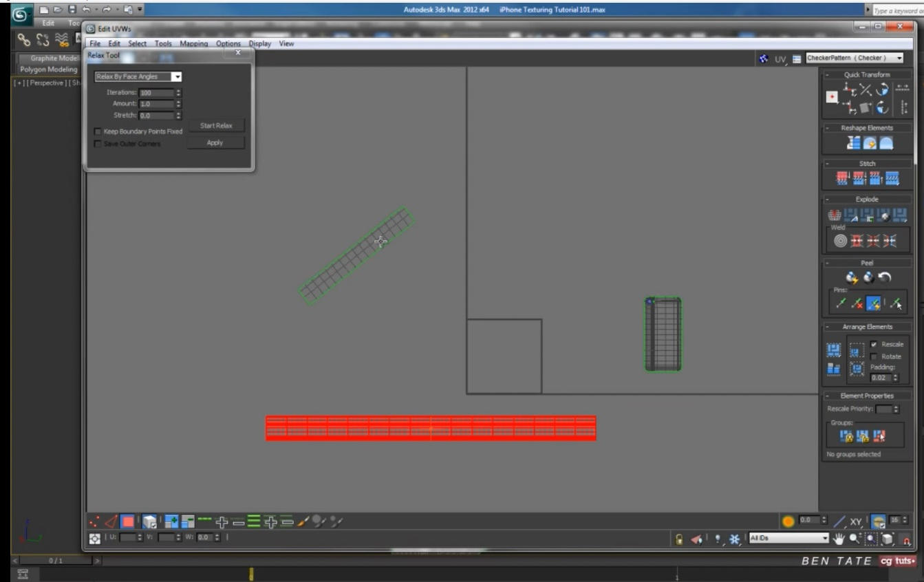
Task: Click first Stitch icon in Stitch rollout
Action: tap(842, 179)
